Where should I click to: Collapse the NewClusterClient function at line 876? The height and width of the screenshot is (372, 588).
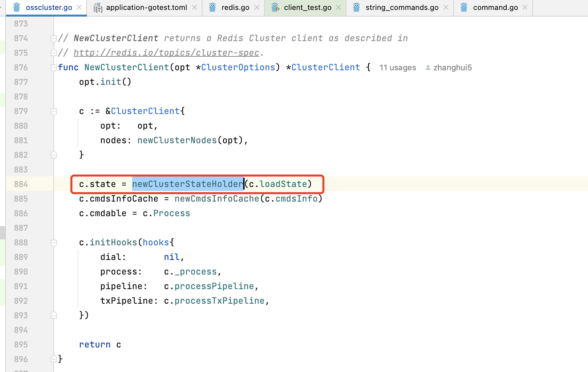click(53, 68)
